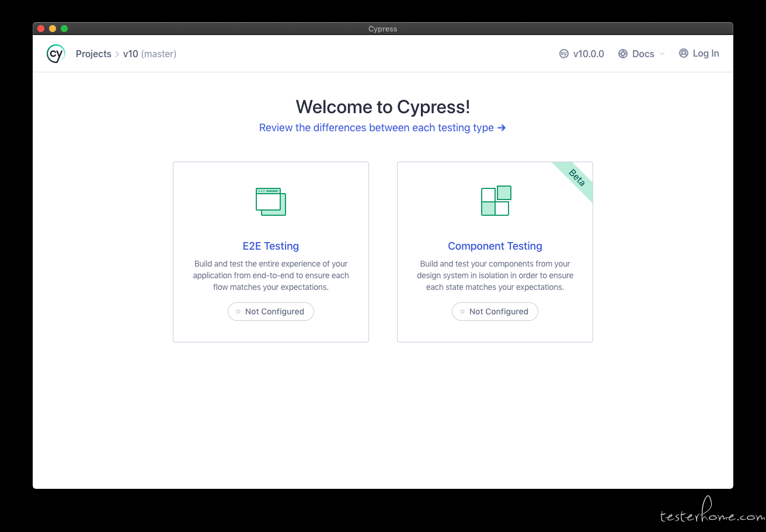Screen dimensions: 766x532
Task: Click the Log In button
Action: pyautogui.click(x=699, y=53)
